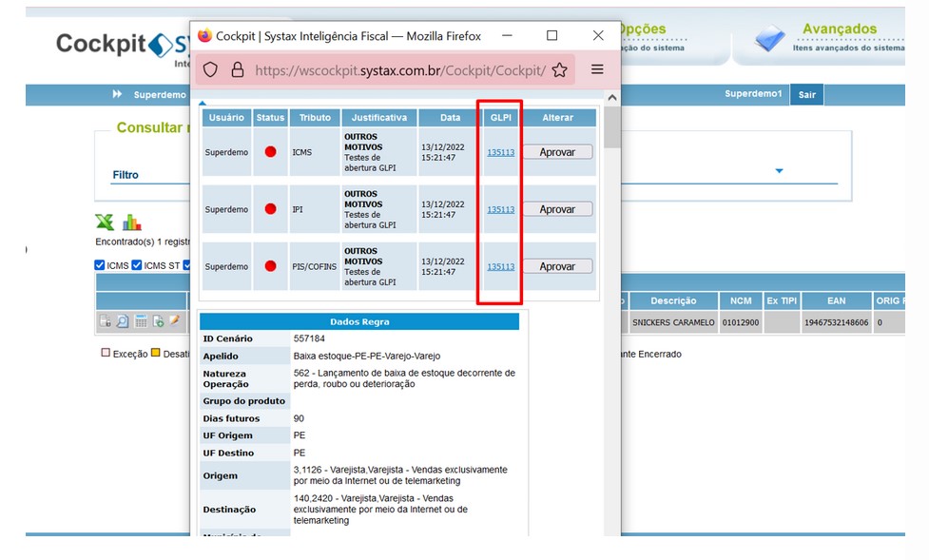
Task: Click the add document plus icon
Action: [158, 321]
